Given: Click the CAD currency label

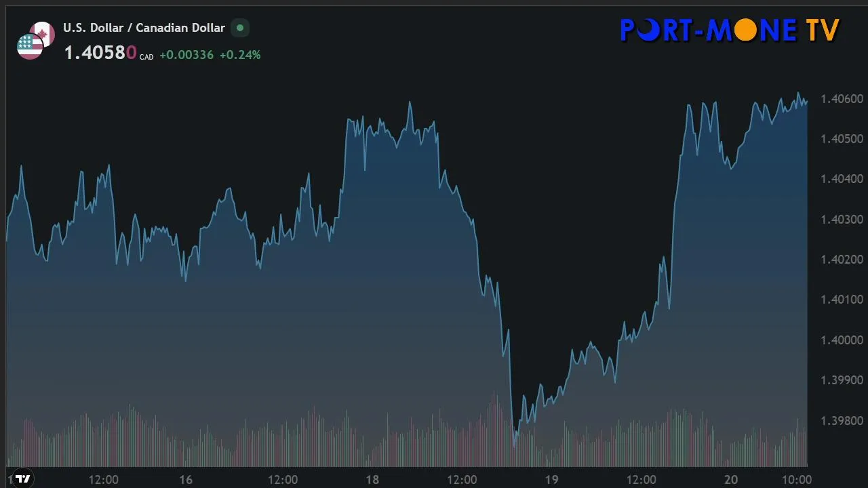Looking at the screenshot, I should 146,58.
